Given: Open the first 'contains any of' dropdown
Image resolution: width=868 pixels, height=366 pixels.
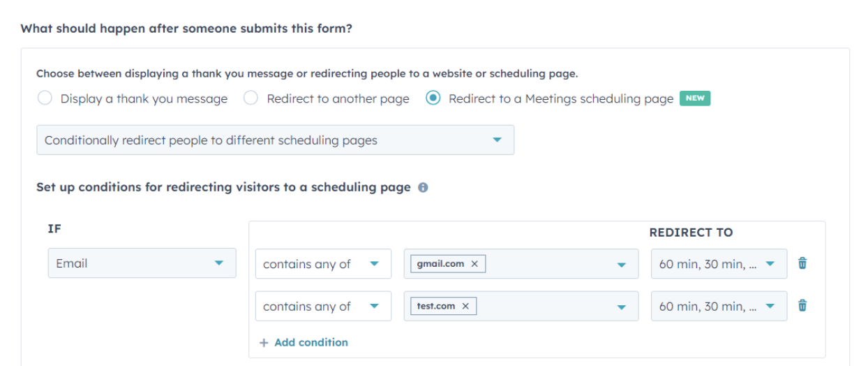Looking at the screenshot, I should (x=322, y=264).
